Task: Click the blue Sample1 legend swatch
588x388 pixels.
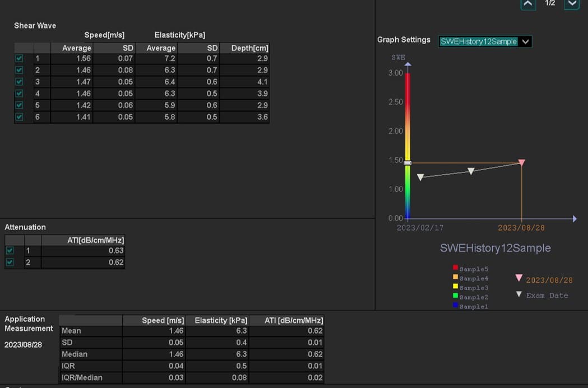Action: [x=455, y=305]
